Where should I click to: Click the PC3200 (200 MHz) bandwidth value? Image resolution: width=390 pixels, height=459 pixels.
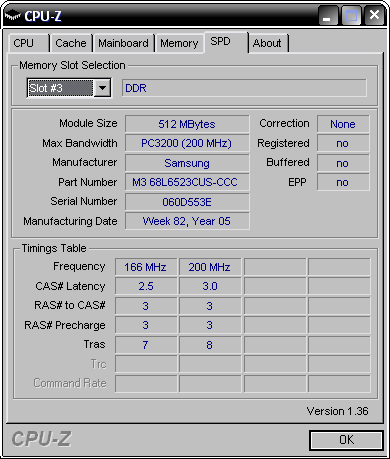(x=187, y=143)
